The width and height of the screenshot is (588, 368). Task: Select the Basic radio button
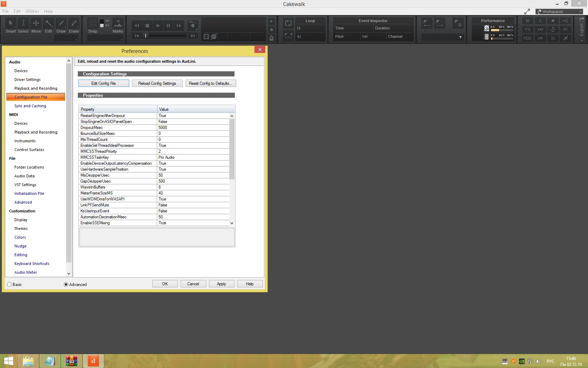[9, 285]
